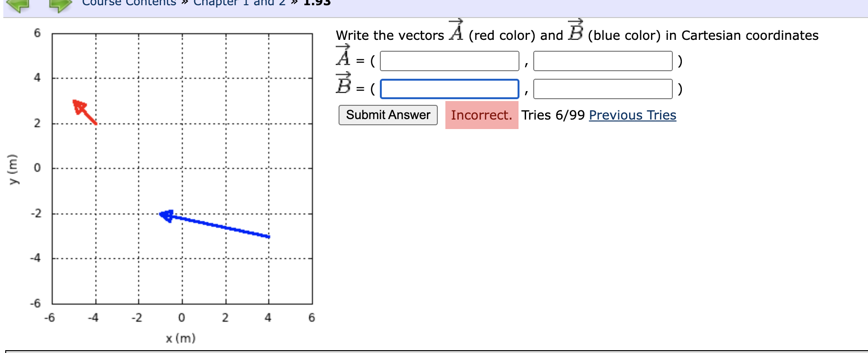This screenshot has width=868, height=353.
Task: Click the y (m) axis label
Action: (13, 169)
